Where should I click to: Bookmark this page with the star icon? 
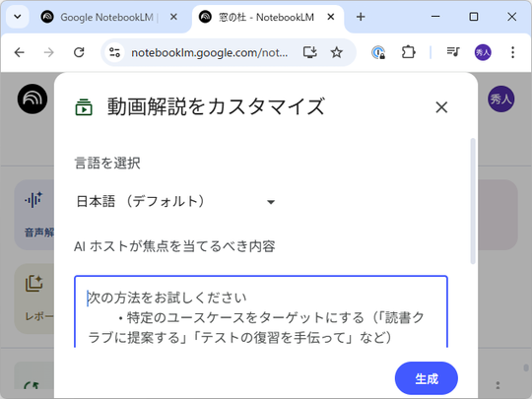pyautogui.click(x=336, y=52)
